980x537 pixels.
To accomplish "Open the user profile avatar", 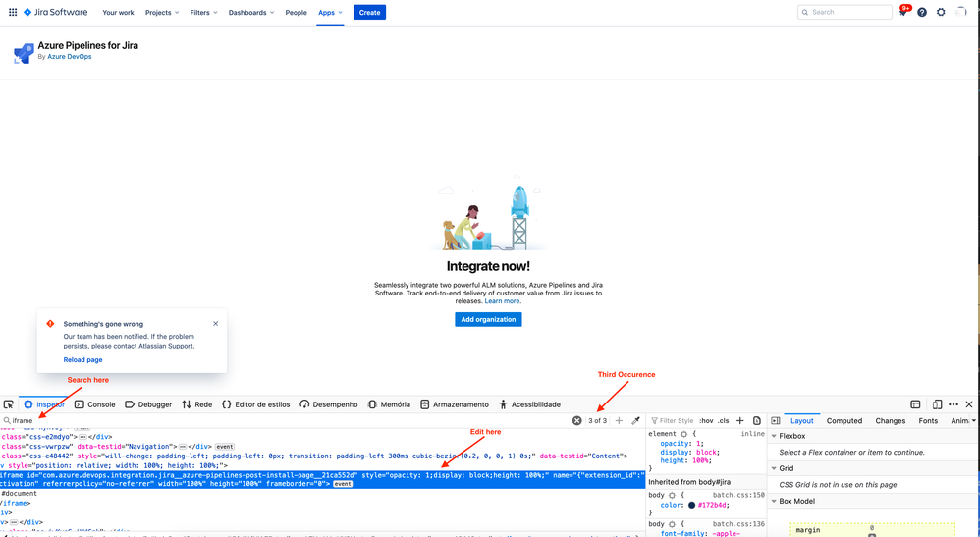I will [960, 12].
